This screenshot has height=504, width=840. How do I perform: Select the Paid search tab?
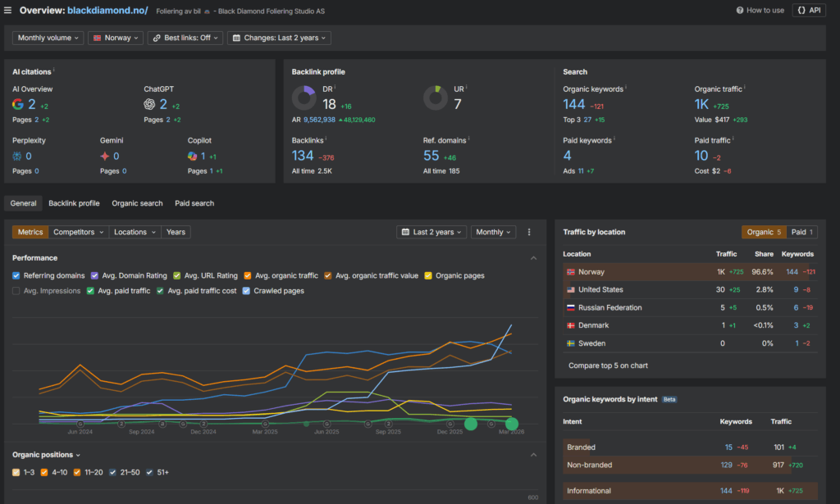click(x=194, y=203)
